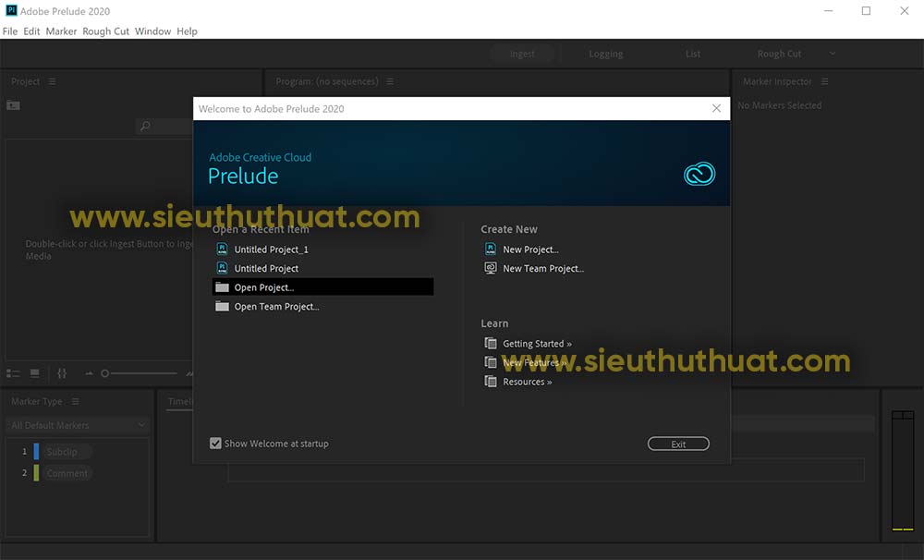Click the Adobe Prelude app icon in title bar

click(11, 10)
